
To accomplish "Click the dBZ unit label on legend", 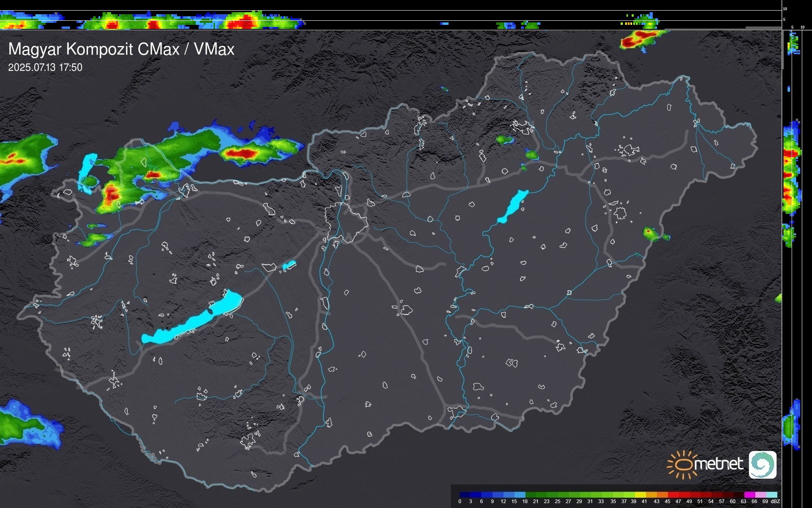I will tap(775, 501).
